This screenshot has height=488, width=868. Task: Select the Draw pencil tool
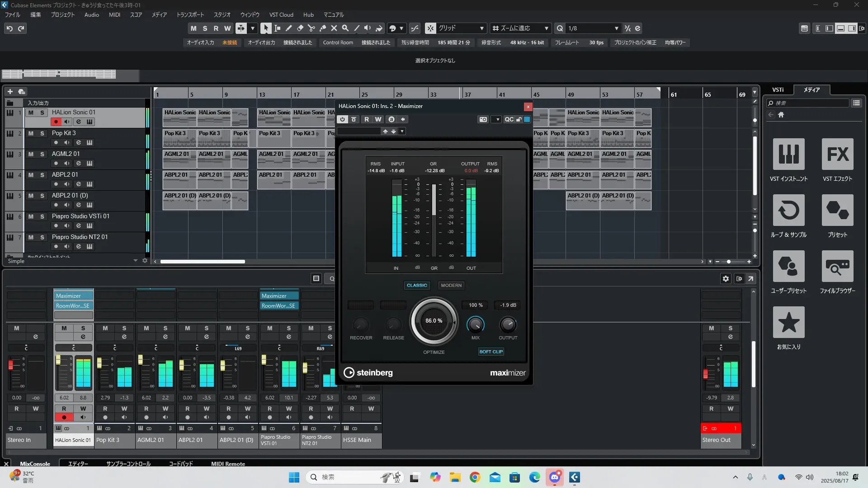[x=288, y=28]
